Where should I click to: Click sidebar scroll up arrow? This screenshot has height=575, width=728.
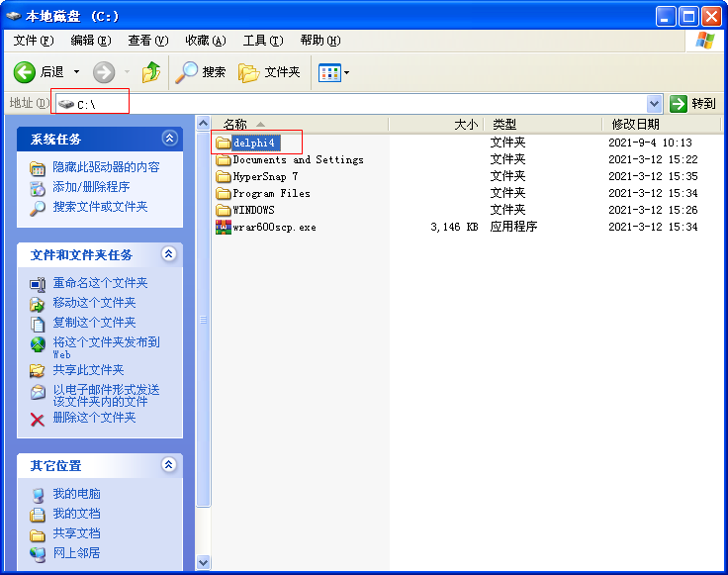pyautogui.click(x=204, y=124)
